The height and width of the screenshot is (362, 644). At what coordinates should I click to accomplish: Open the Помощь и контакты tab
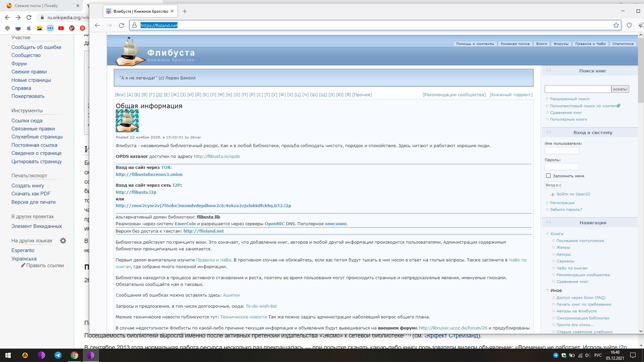475,44
